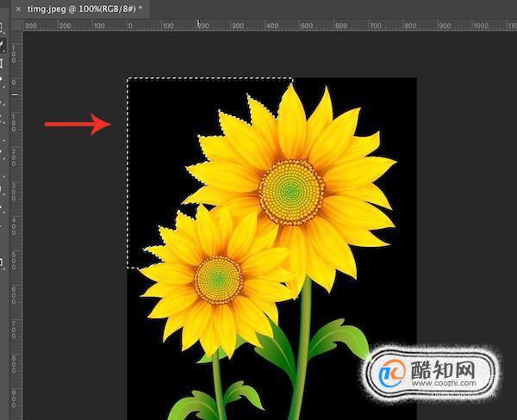Select the timg.jpeg @ 100% document tab
517x420 pixels.
(x=80, y=9)
